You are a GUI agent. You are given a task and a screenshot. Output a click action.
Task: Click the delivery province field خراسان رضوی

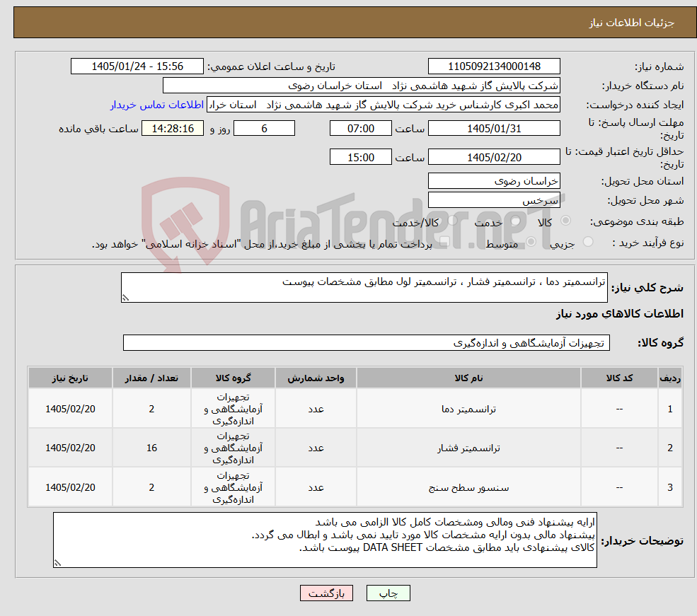coord(494,181)
